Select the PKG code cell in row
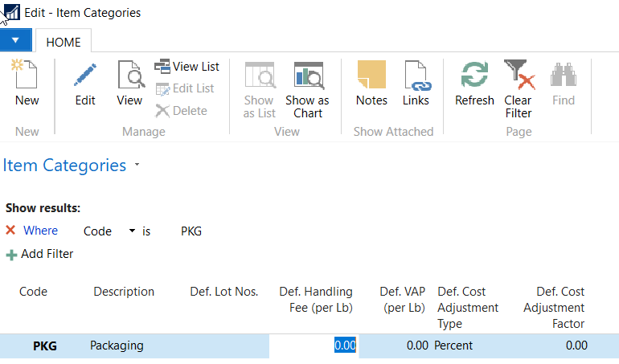The height and width of the screenshot is (364, 619). point(45,346)
